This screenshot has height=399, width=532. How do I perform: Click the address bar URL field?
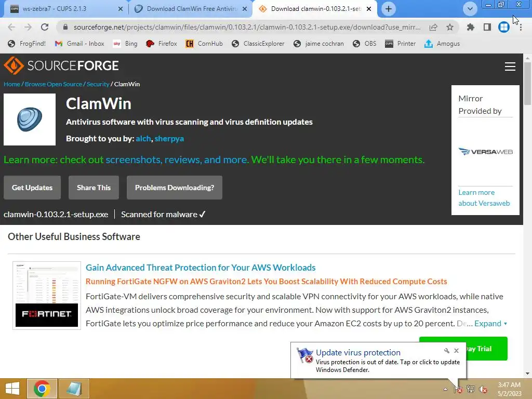(247, 27)
